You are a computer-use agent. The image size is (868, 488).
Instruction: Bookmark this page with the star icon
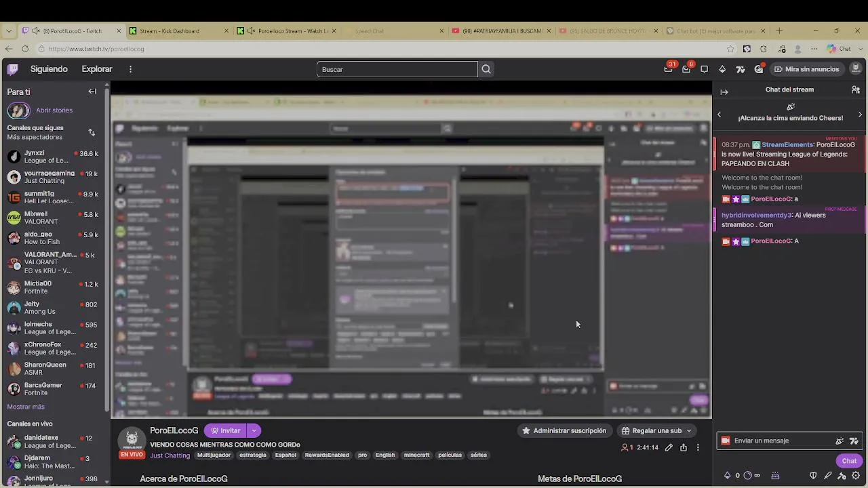point(730,49)
